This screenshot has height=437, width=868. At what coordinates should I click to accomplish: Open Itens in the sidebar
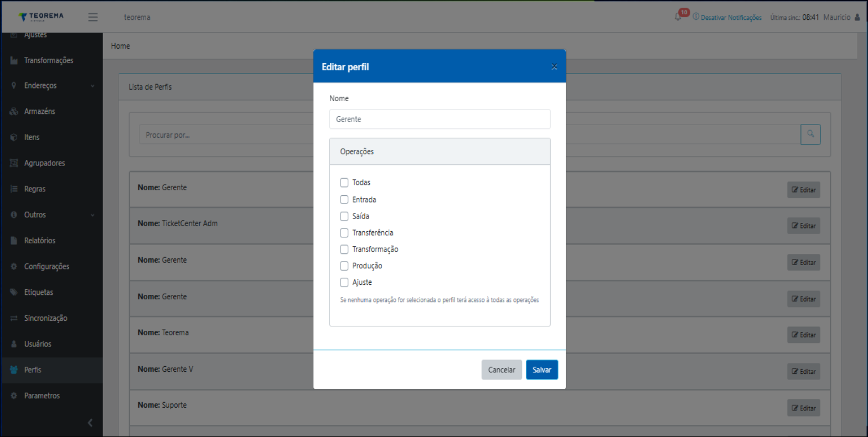coord(32,137)
